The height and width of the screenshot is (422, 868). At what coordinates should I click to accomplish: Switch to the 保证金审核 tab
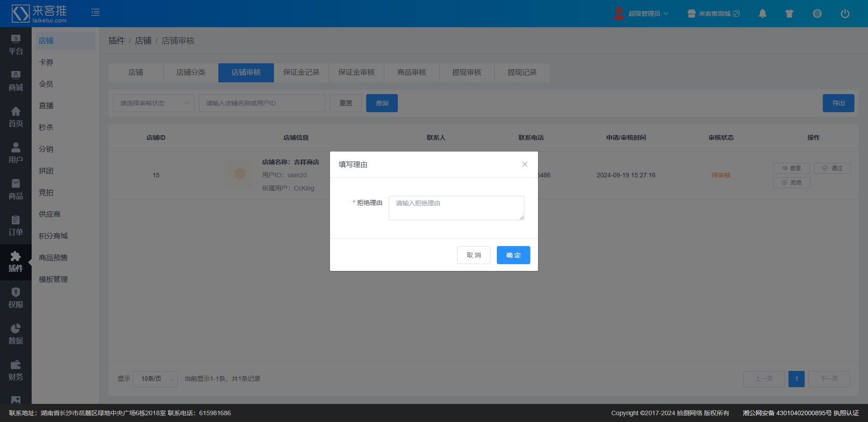356,72
